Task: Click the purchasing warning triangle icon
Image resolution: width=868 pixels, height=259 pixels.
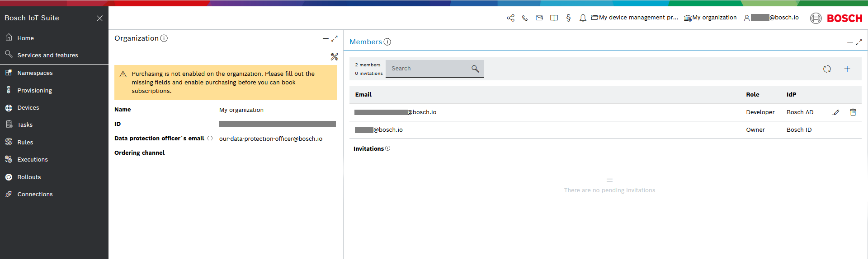Action: [123, 74]
